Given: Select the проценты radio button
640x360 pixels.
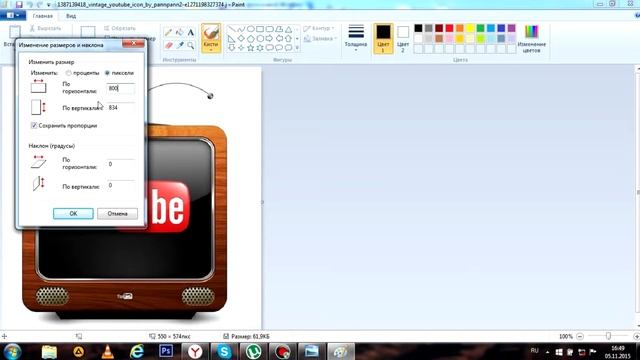Looking at the screenshot, I should point(69,73).
